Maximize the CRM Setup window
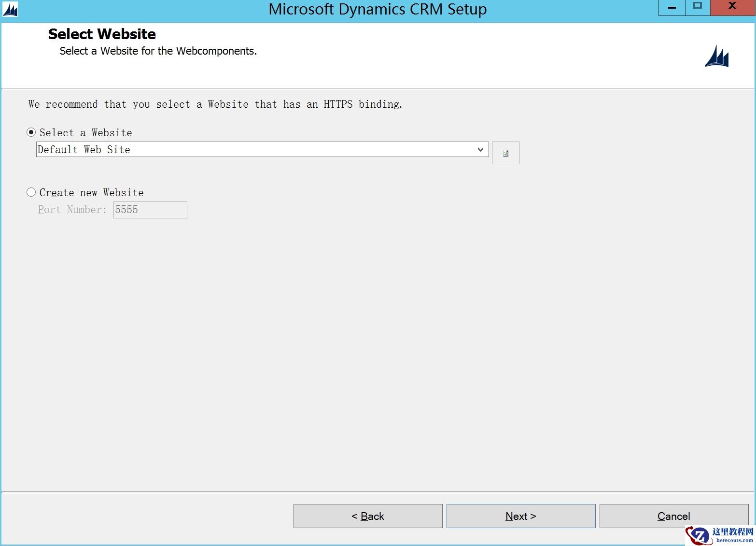The width and height of the screenshot is (756, 546). (697, 7)
